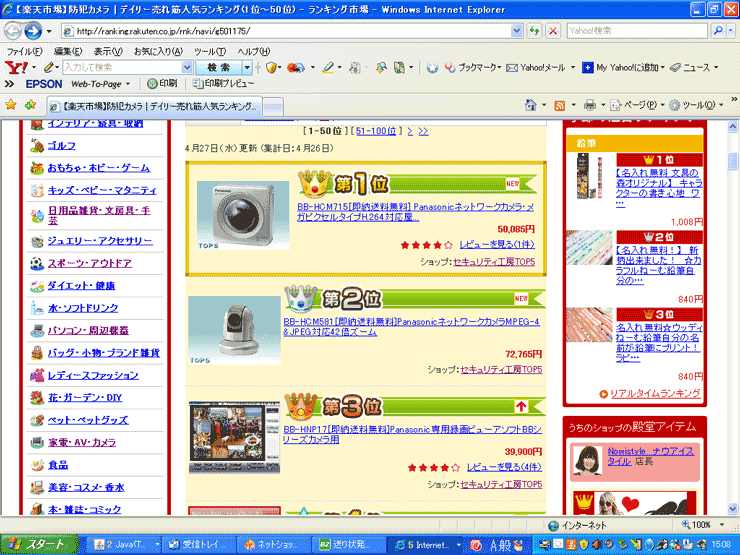
Task: Open レビューを見る(4件) review link
Action: (504, 468)
